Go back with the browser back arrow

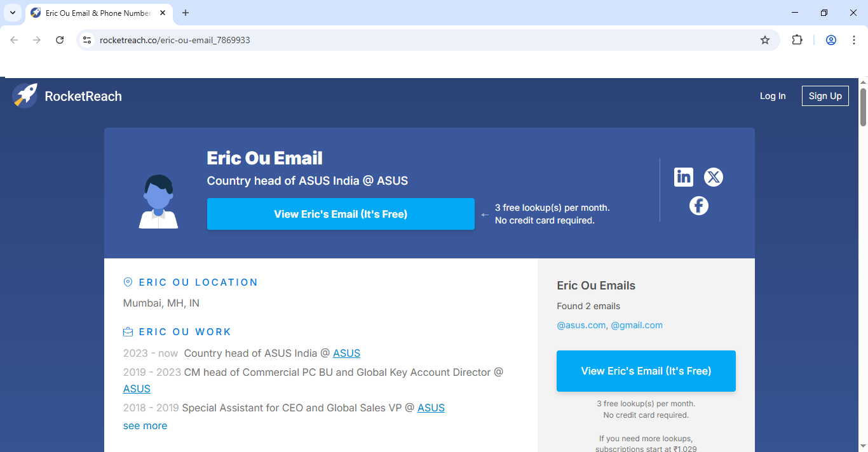[14, 40]
